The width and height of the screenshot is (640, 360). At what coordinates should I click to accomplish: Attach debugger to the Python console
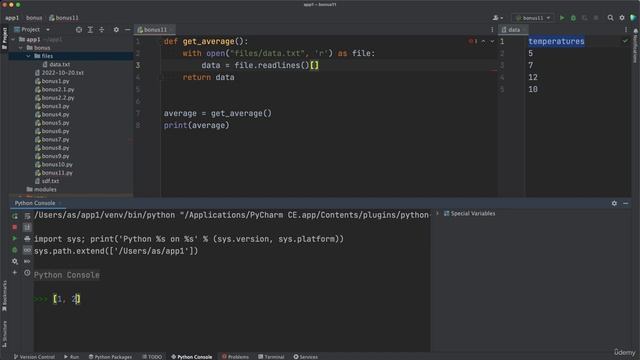pyautogui.click(x=15, y=250)
